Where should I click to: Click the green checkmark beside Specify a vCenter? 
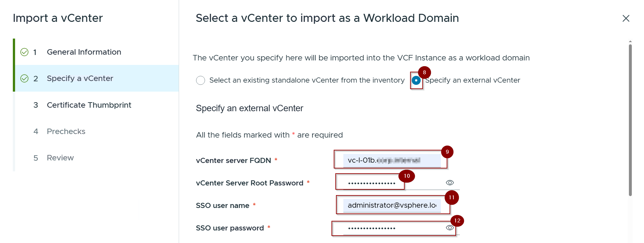coord(24,78)
